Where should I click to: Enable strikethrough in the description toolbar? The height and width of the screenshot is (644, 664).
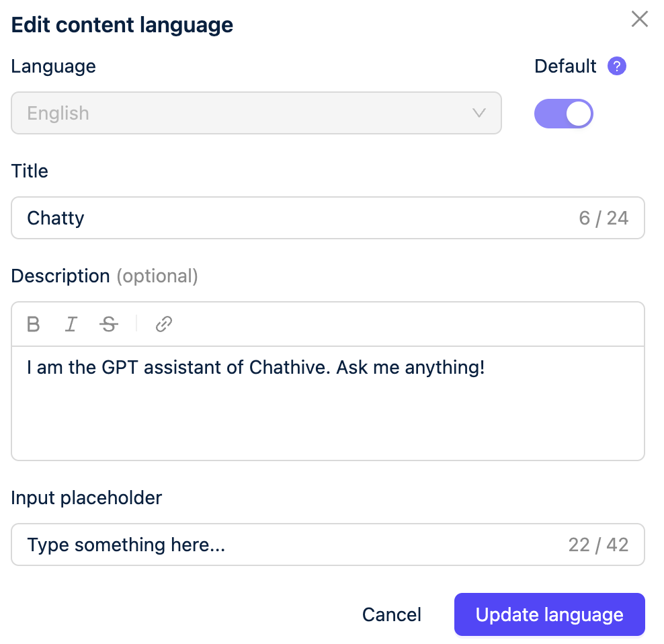pyautogui.click(x=108, y=325)
